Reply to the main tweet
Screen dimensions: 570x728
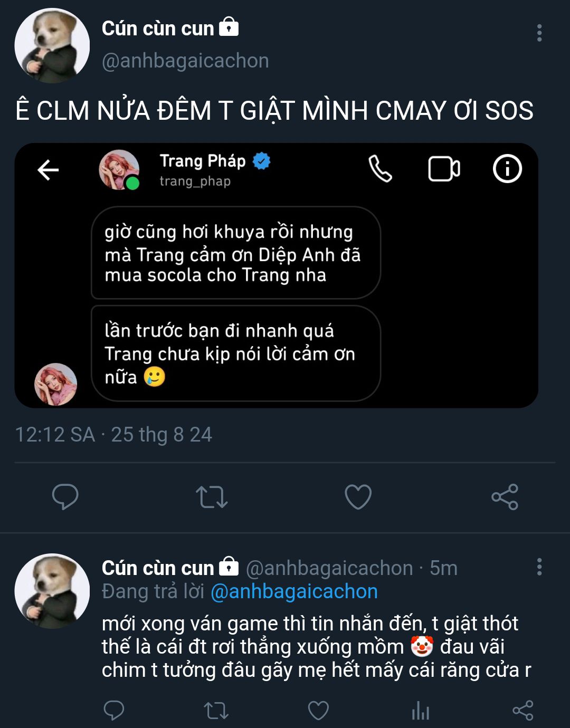click(x=65, y=496)
